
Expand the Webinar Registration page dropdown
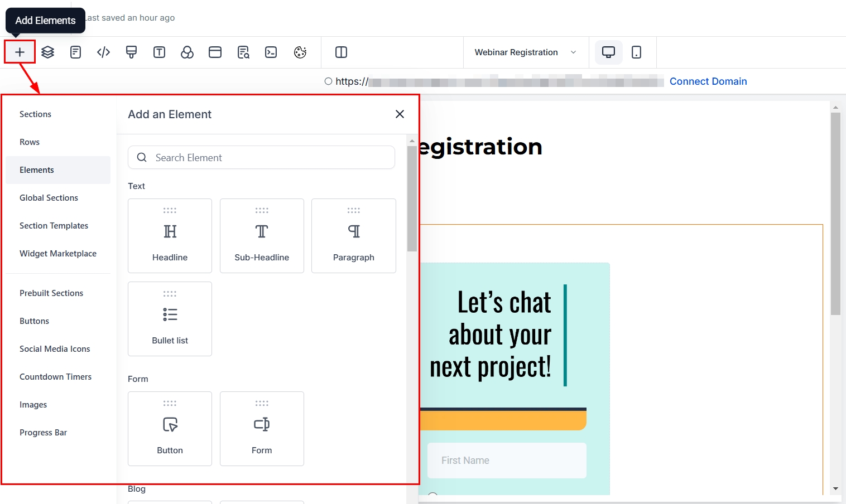coord(525,52)
